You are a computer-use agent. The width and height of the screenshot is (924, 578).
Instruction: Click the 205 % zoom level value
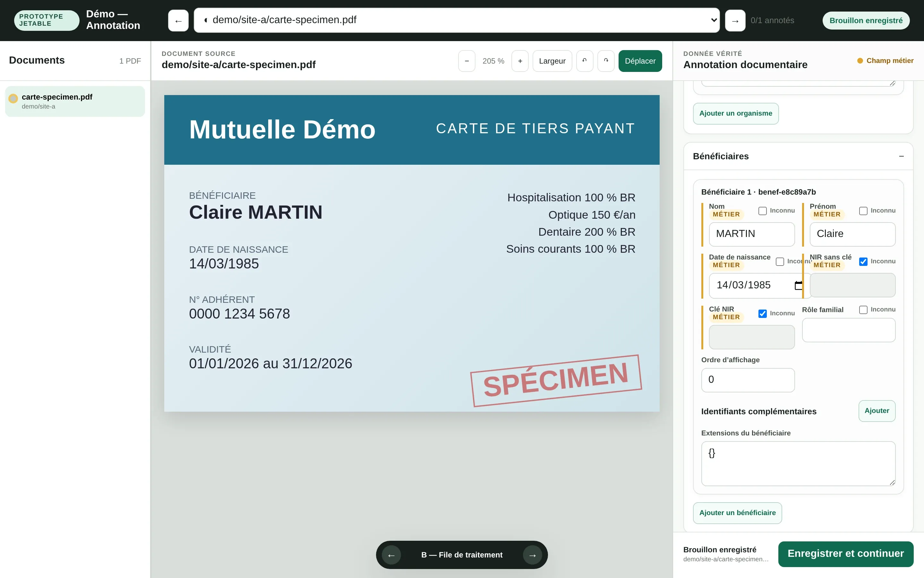493,61
